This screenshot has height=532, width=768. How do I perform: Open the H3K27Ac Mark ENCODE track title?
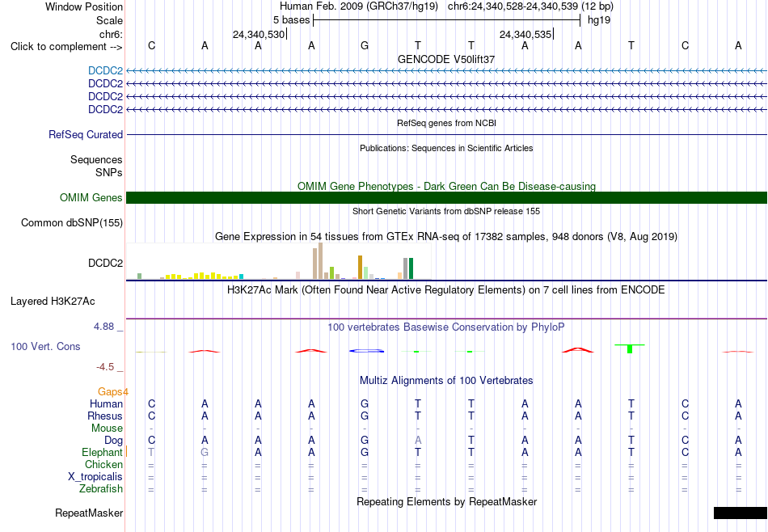coord(446,290)
